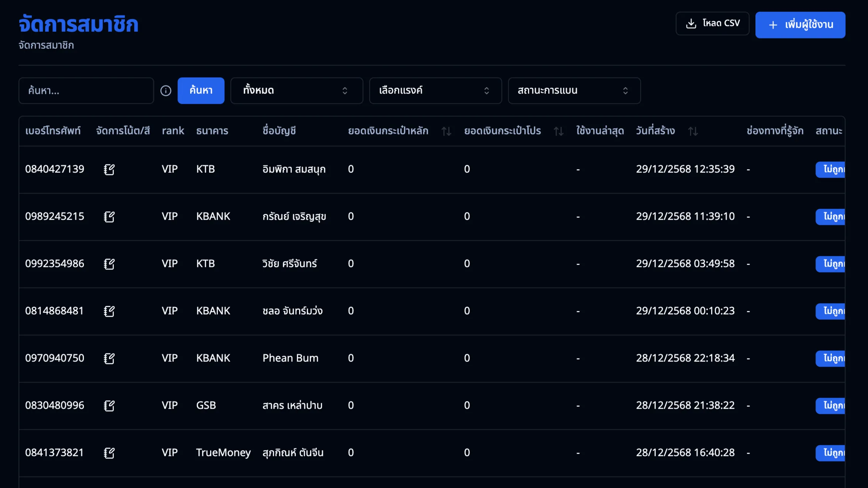The height and width of the screenshot is (488, 868).
Task: Open note editor for 0989245215 row
Action: pos(109,217)
